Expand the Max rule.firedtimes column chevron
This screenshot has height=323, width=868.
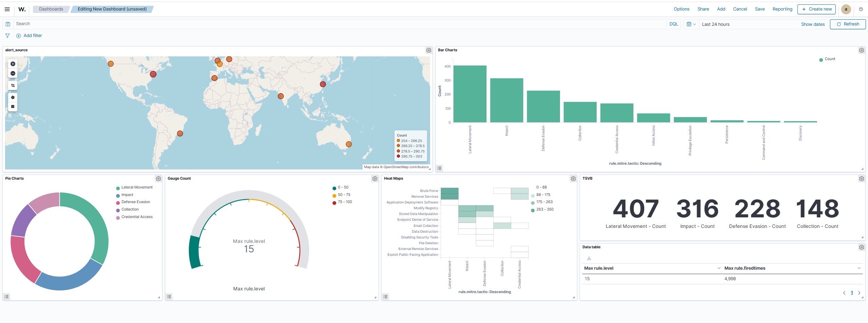[859, 268]
